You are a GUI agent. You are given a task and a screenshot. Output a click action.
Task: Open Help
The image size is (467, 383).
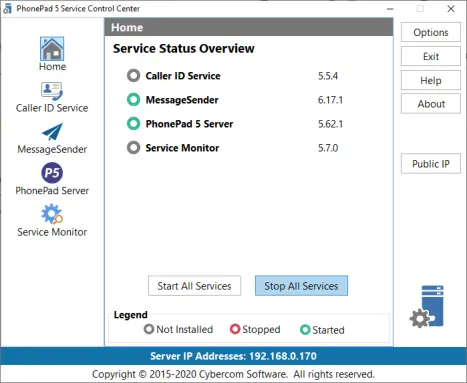(431, 80)
